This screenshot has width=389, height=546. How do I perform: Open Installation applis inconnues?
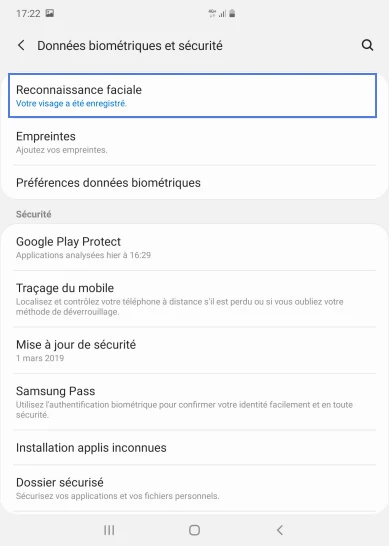pos(194,447)
